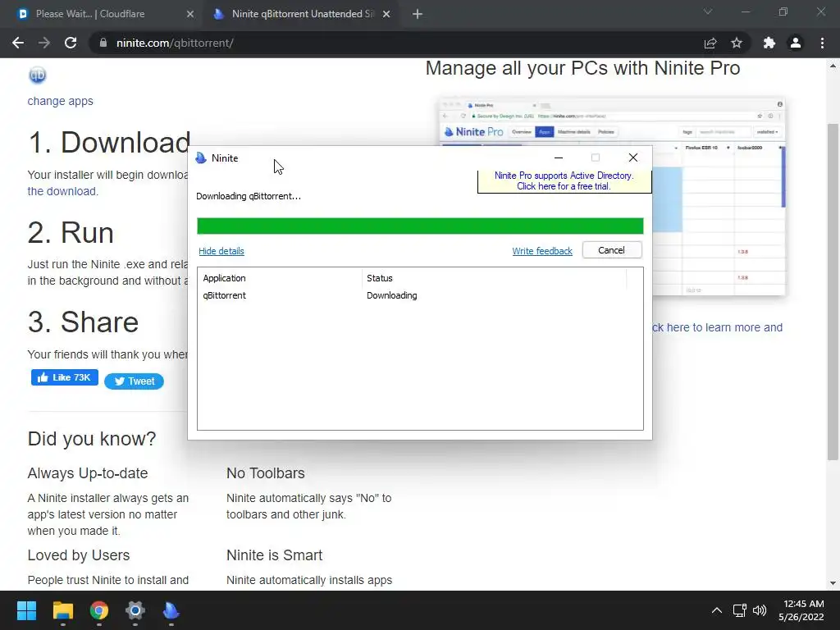Select the Ninite qBittorrent Unattended tab
Viewport: 840px width, 630px height.
pos(300,14)
